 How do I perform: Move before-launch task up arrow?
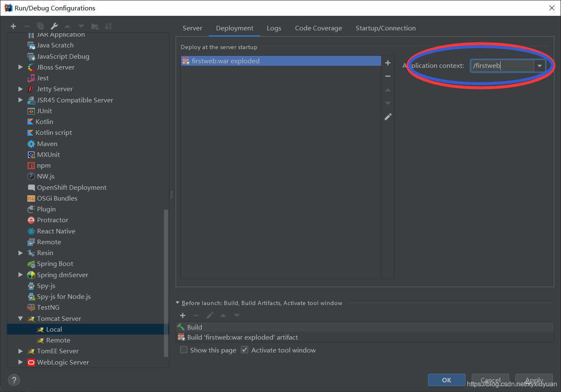tap(223, 315)
